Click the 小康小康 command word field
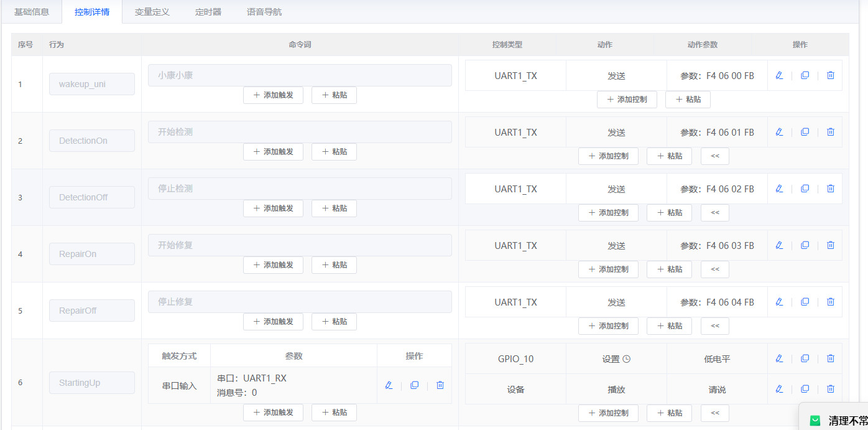Image resolution: width=868 pixels, height=430 pixels. click(300, 75)
